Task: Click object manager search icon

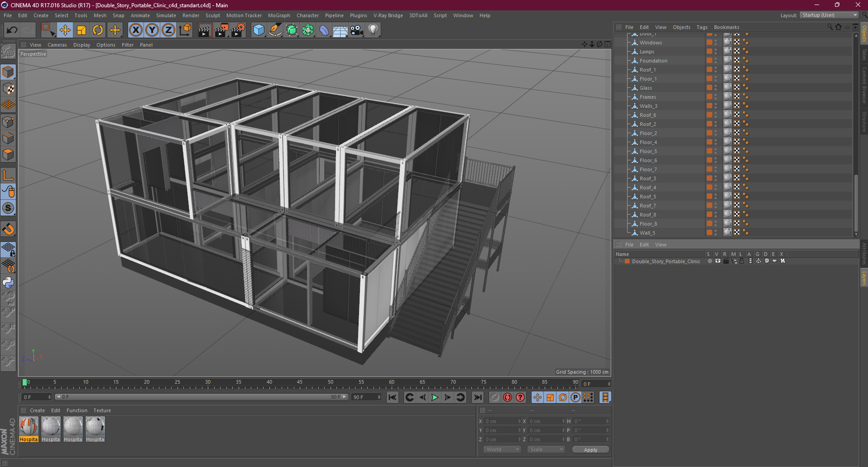Action: [x=830, y=27]
